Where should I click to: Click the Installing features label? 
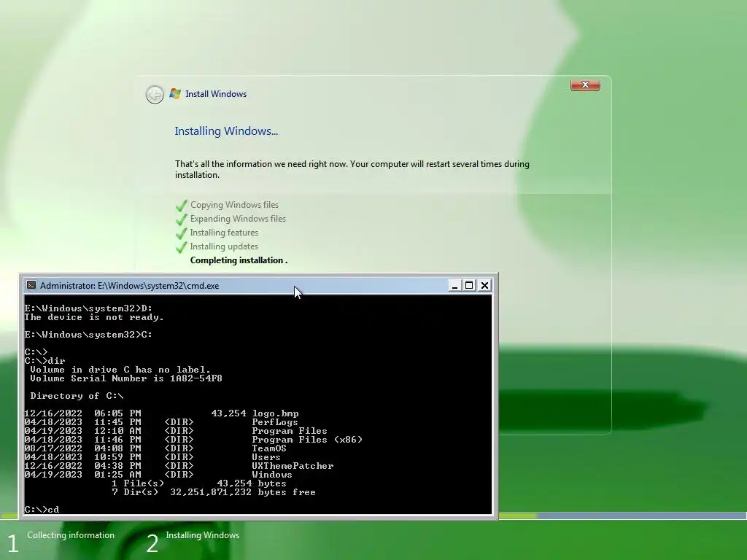coord(224,233)
